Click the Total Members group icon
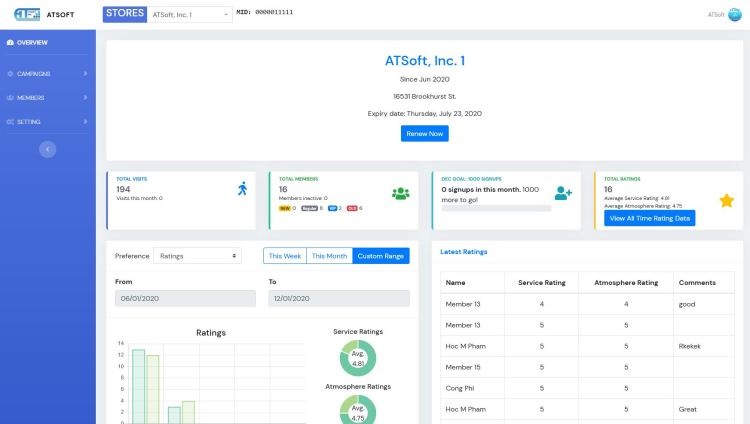This screenshot has height=424, width=750. tap(401, 193)
